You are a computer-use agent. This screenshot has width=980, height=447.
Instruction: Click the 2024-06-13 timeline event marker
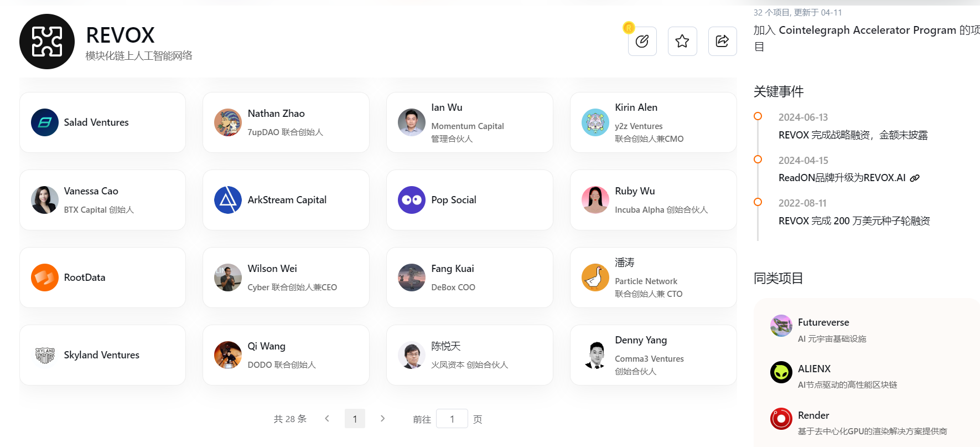[x=758, y=116]
